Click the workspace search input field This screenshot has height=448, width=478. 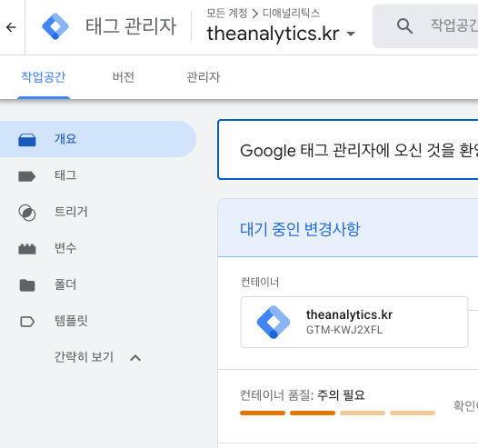pos(425,26)
